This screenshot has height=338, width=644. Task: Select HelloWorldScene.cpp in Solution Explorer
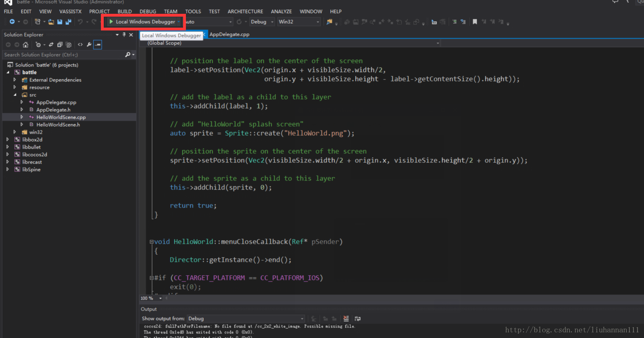click(61, 117)
